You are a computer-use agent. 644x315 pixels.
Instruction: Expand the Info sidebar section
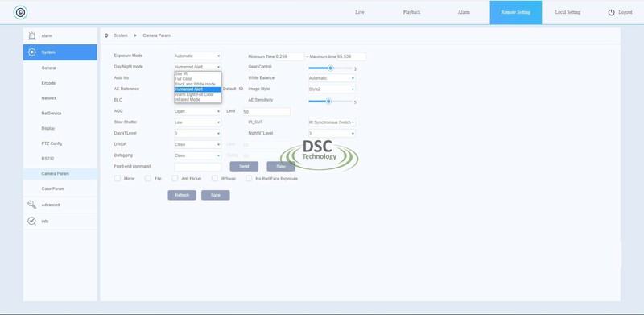click(60, 222)
